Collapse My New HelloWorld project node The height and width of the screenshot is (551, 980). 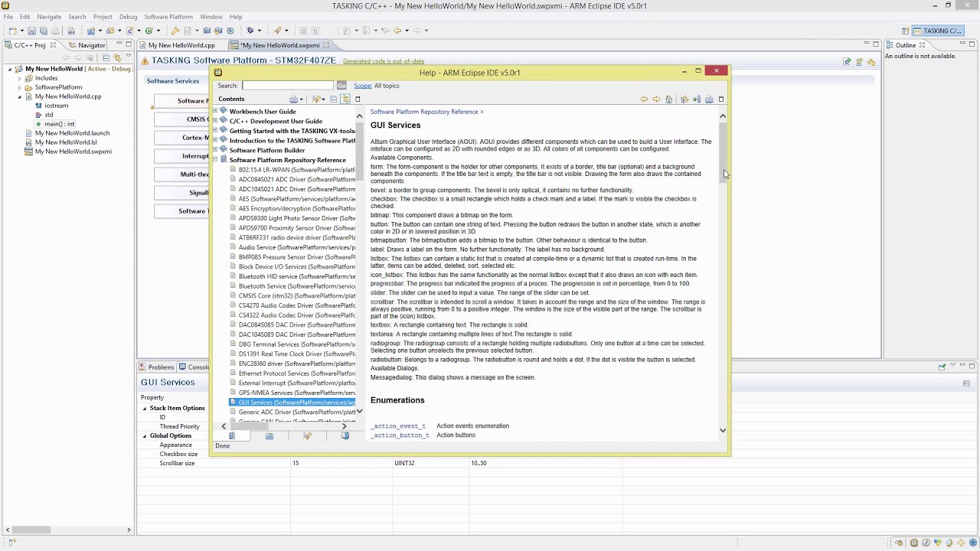(11, 69)
